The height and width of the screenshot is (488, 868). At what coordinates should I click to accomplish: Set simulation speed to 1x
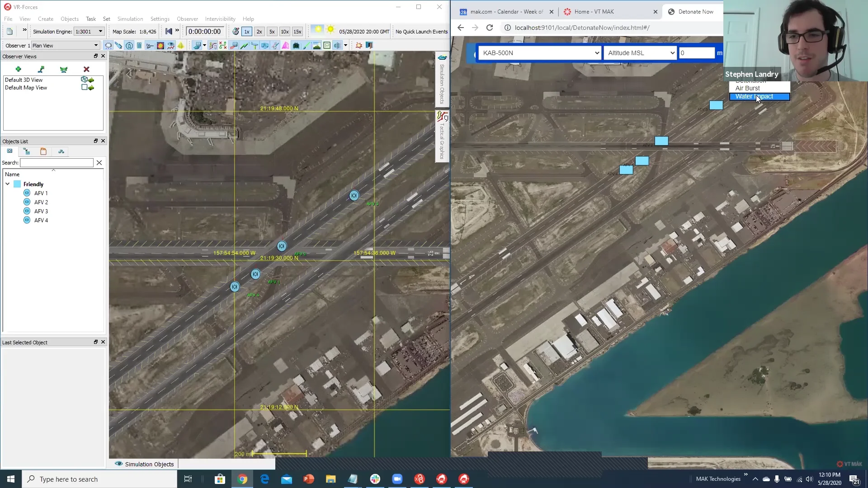(247, 32)
